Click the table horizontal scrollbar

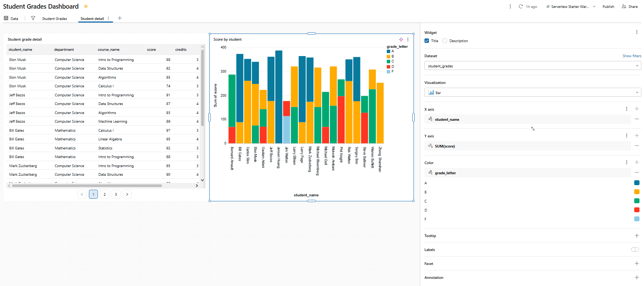tap(87, 186)
